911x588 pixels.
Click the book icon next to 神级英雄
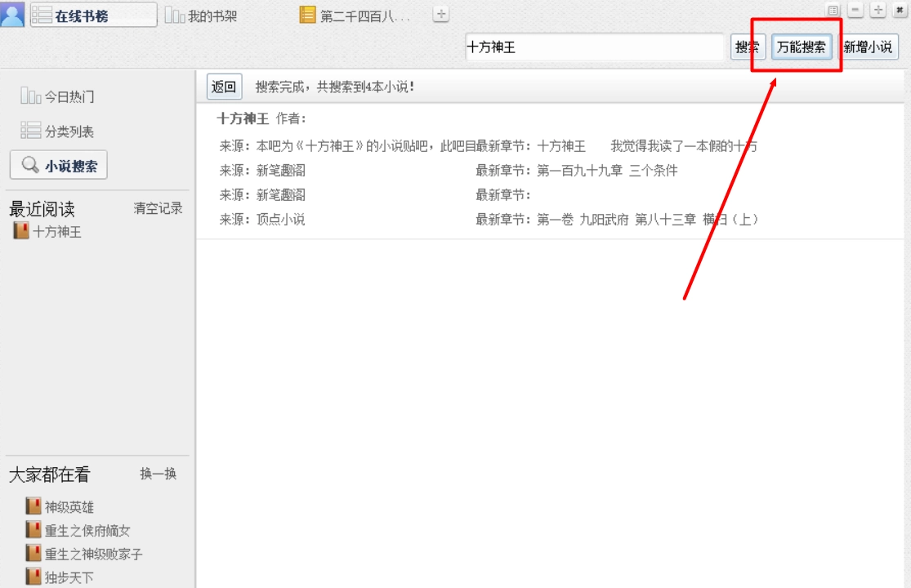click(x=33, y=506)
